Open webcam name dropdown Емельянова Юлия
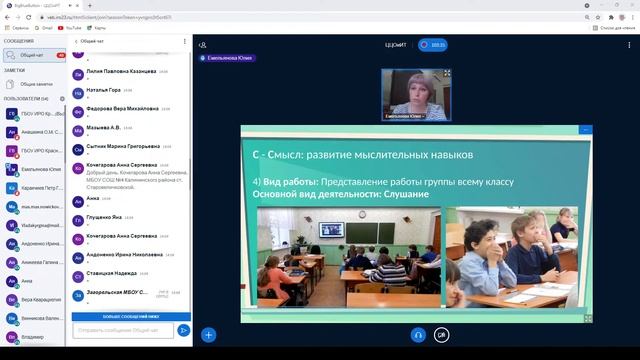Screen dimensions: 640x360 click(x=405, y=116)
